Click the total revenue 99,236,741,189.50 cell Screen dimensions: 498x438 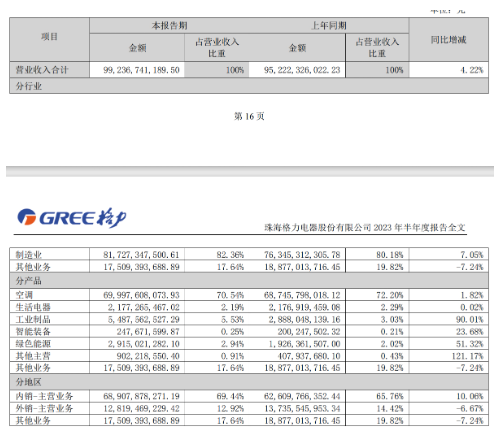pyautogui.click(x=141, y=70)
